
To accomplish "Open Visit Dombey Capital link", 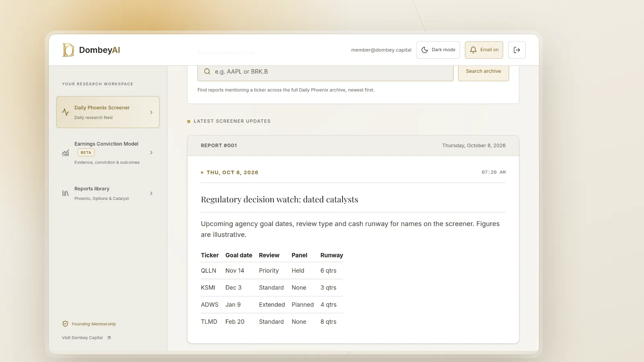I will click(x=86, y=338).
